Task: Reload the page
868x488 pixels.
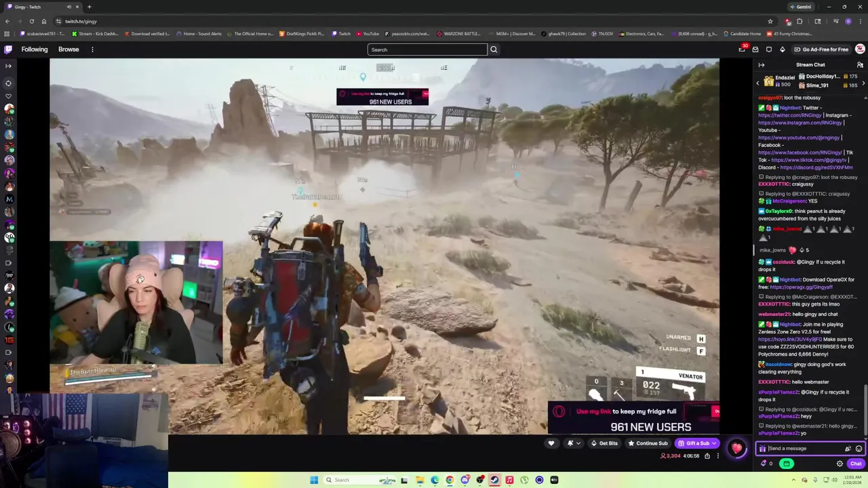Action: (x=31, y=21)
